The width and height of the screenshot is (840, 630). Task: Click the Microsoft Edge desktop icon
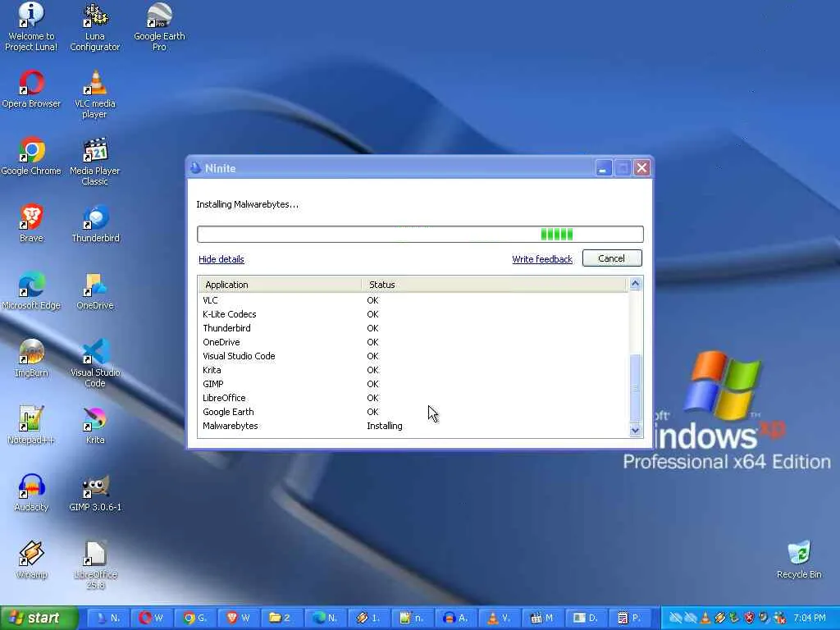coord(31,291)
